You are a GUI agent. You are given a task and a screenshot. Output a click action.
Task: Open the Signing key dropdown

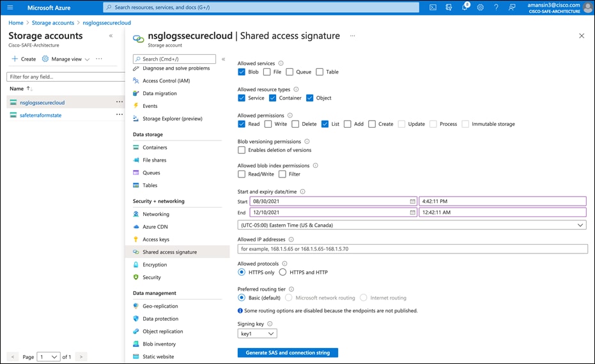(x=257, y=333)
